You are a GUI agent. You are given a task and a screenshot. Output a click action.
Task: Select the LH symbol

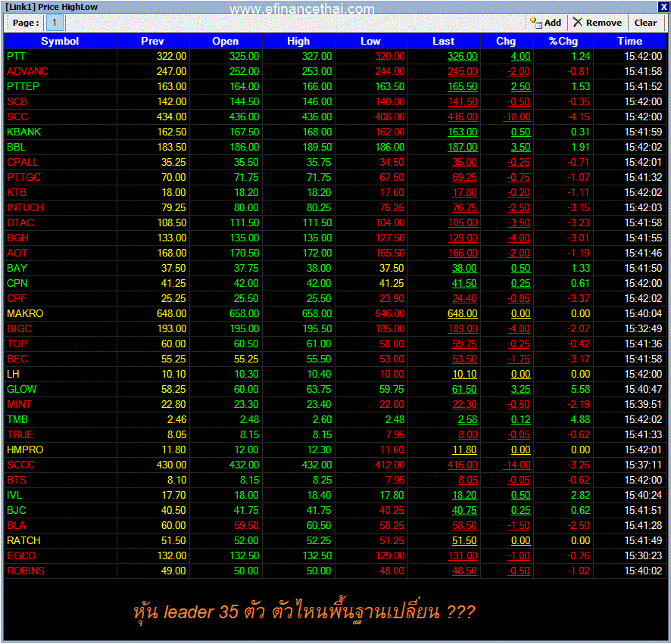13,374
